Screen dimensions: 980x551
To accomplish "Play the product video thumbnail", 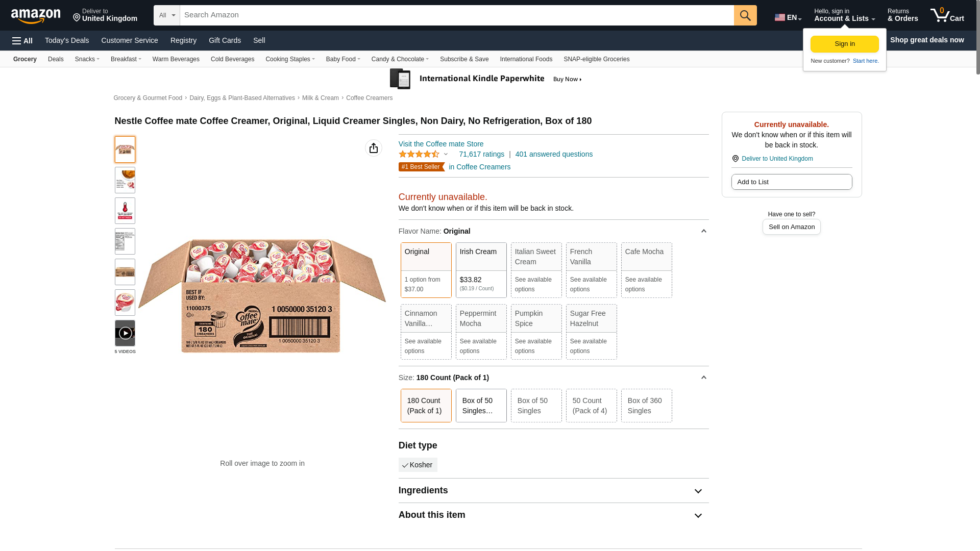I will 125,333.
